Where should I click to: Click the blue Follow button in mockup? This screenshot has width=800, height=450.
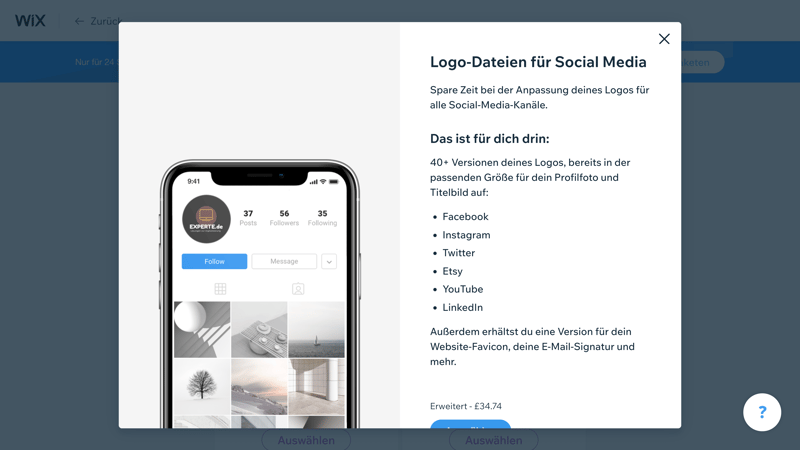pyautogui.click(x=214, y=261)
